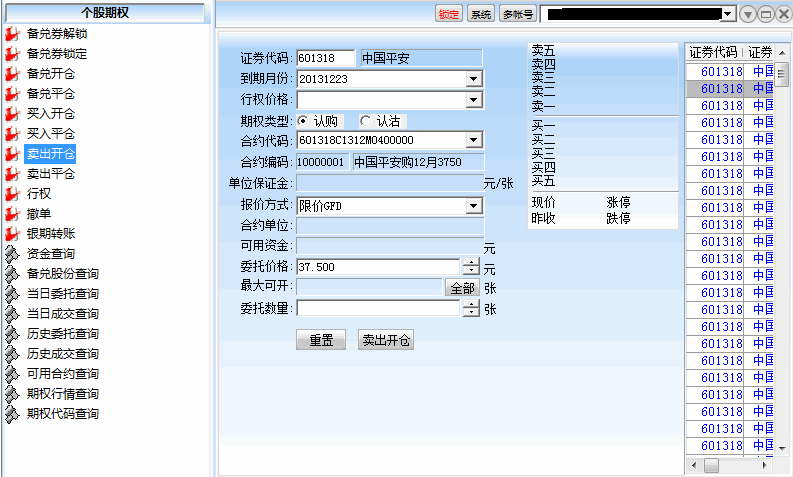The height and width of the screenshot is (477, 793).
Task: Click the horizontal scrollbar left arrow in list
Action: click(x=694, y=465)
